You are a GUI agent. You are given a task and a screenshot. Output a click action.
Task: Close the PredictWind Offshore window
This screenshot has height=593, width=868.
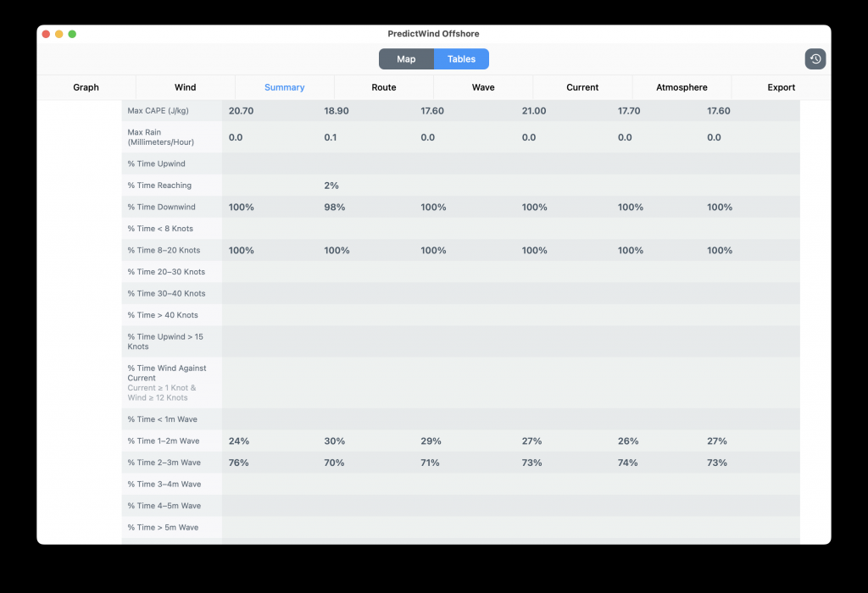(46, 34)
